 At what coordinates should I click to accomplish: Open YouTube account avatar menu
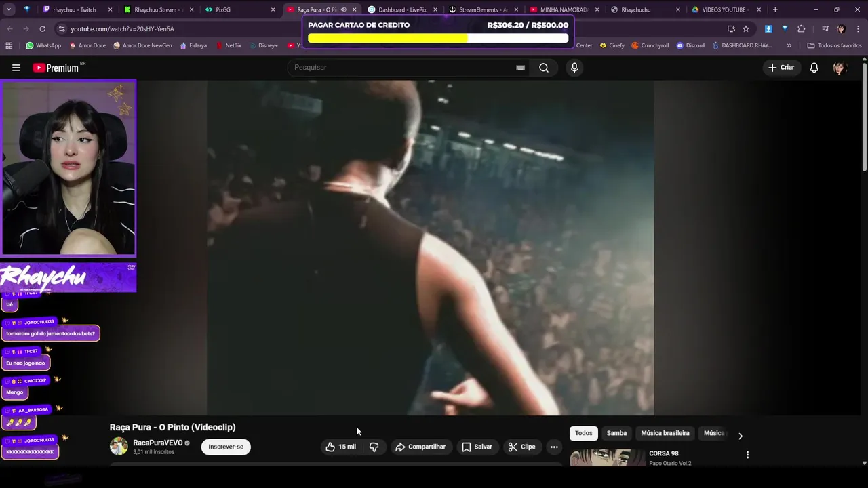click(839, 68)
